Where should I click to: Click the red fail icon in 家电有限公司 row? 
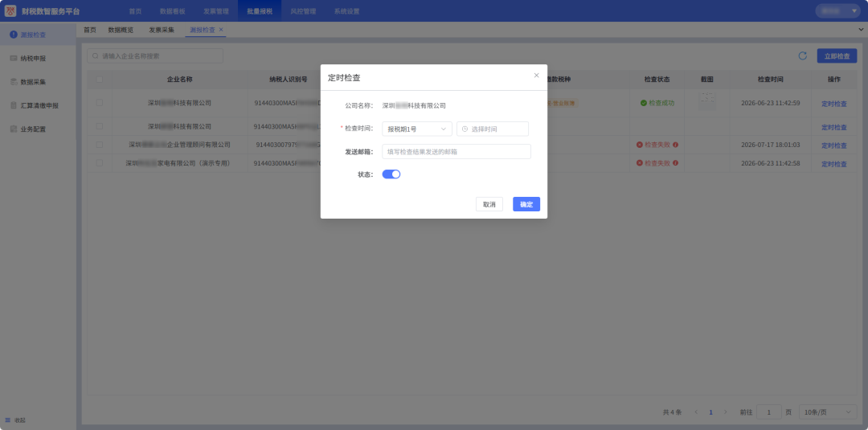coord(640,163)
